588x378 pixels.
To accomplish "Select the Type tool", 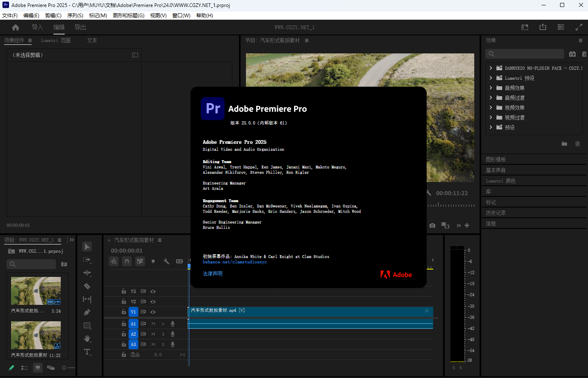I will coord(87,352).
